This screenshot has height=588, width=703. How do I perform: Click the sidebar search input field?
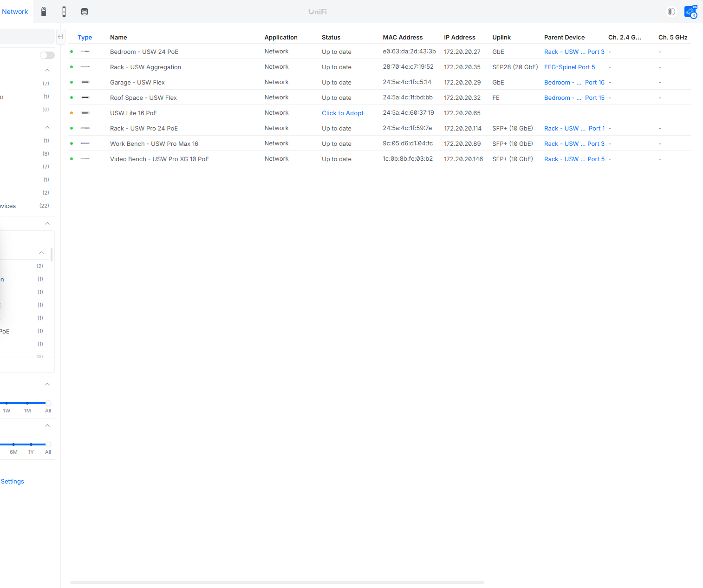coord(27,36)
